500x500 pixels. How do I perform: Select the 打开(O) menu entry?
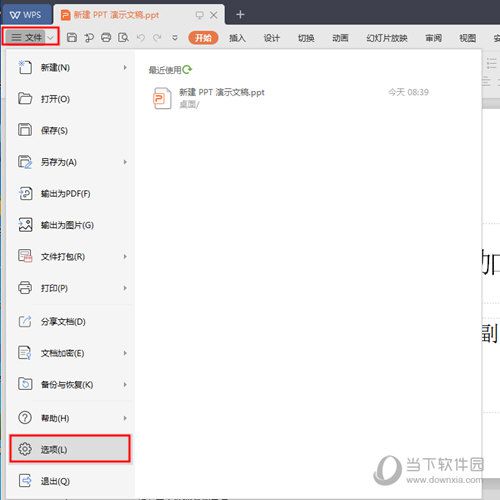click(x=70, y=99)
